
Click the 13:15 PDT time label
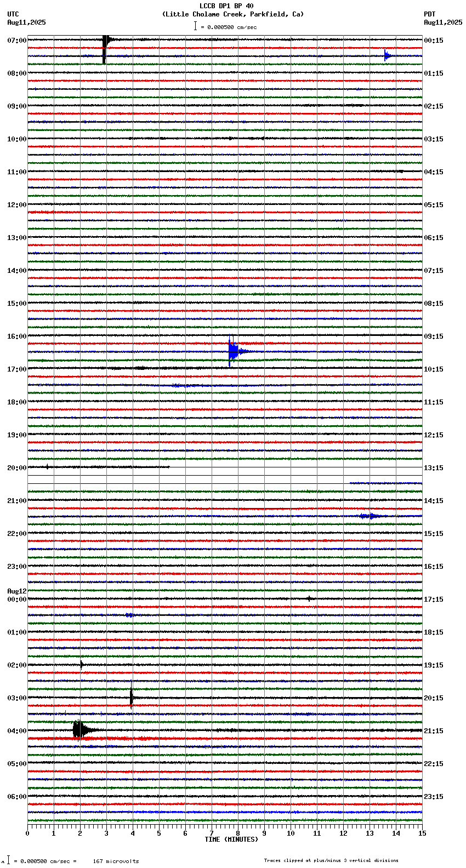point(434,468)
